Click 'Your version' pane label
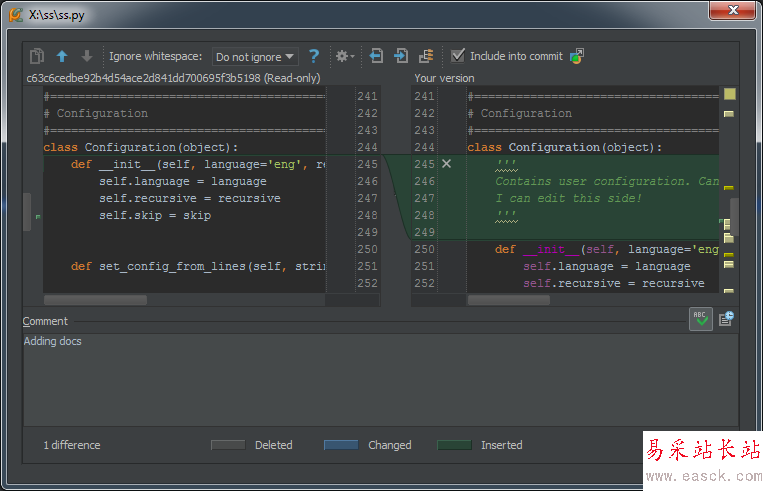Viewport: 763px width, 491px height. coord(444,78)
